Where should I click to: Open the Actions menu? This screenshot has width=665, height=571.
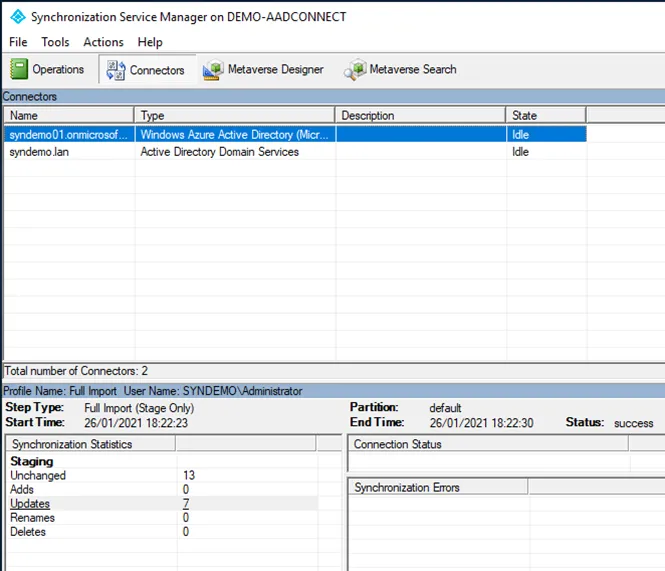(103, 42)
